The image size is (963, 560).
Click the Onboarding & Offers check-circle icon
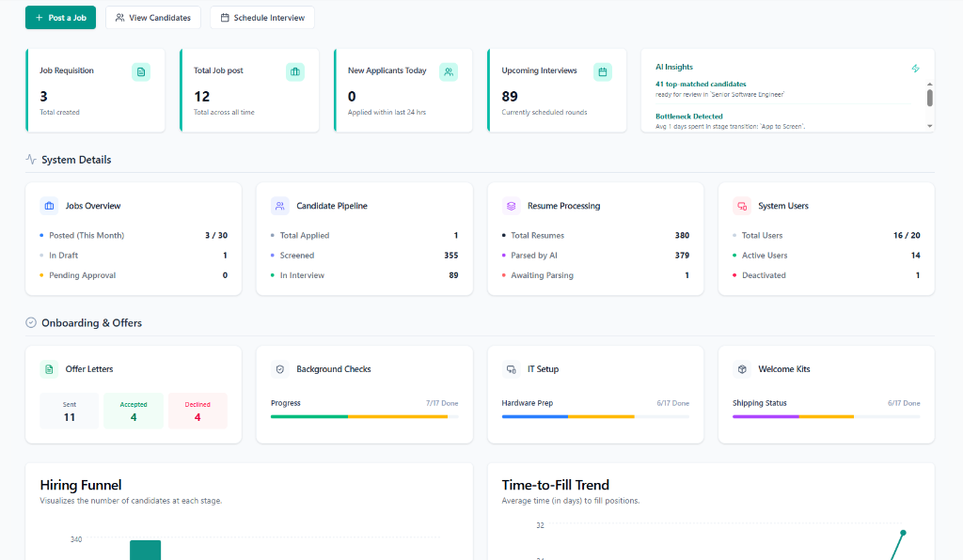pos(31,322)
